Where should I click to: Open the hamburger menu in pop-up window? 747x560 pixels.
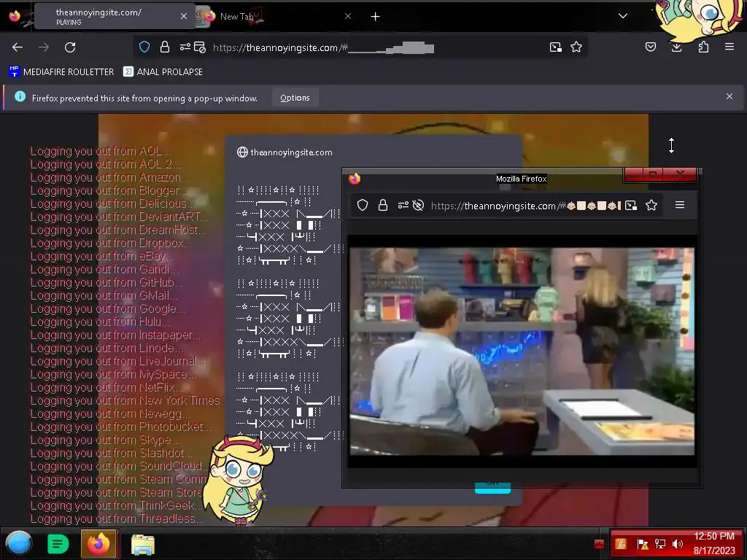click(x=680, y=205)
